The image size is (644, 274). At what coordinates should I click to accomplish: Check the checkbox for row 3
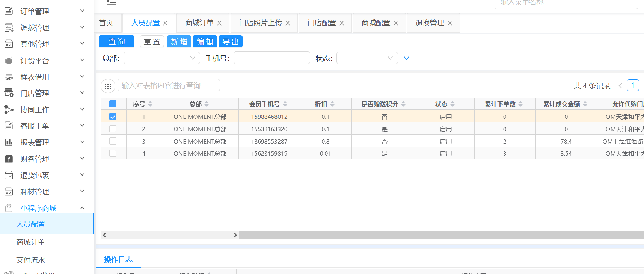pyautogui.click(x=113, y=141)
